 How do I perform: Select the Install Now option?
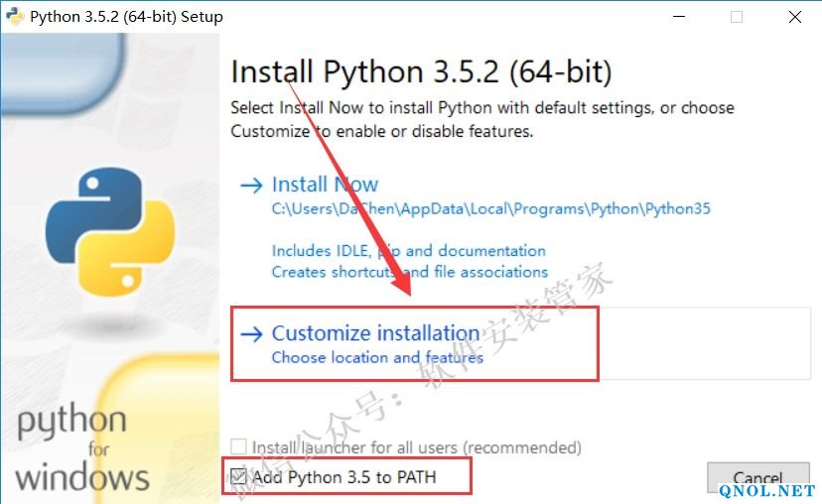[x=325, y=185]
